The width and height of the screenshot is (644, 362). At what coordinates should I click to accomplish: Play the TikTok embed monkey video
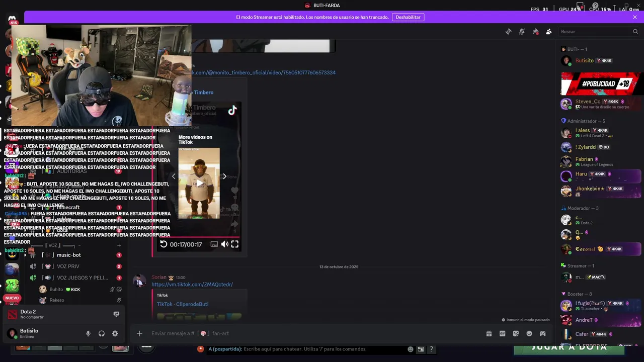click(199, 183)
